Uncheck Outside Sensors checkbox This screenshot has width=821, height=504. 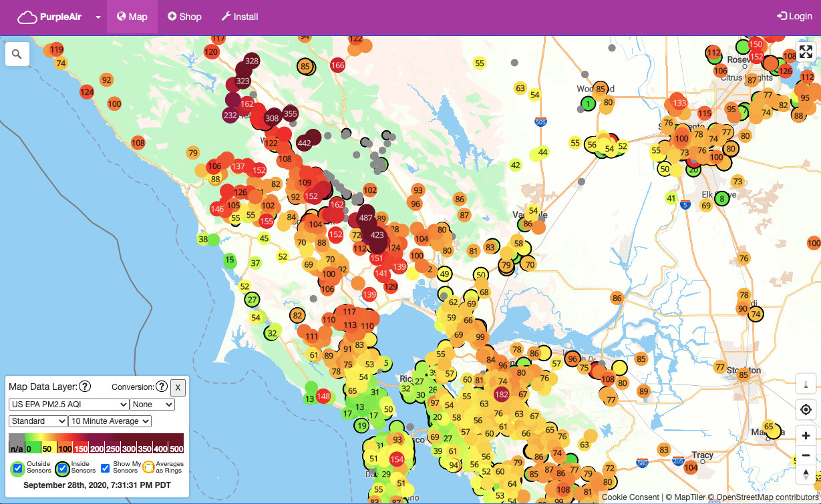[x=18, y=467]
